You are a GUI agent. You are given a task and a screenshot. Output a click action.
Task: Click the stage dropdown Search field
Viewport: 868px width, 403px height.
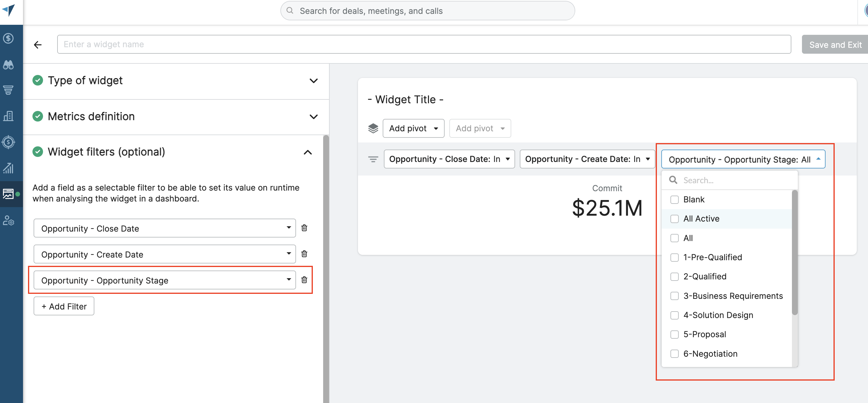[730, 180]
